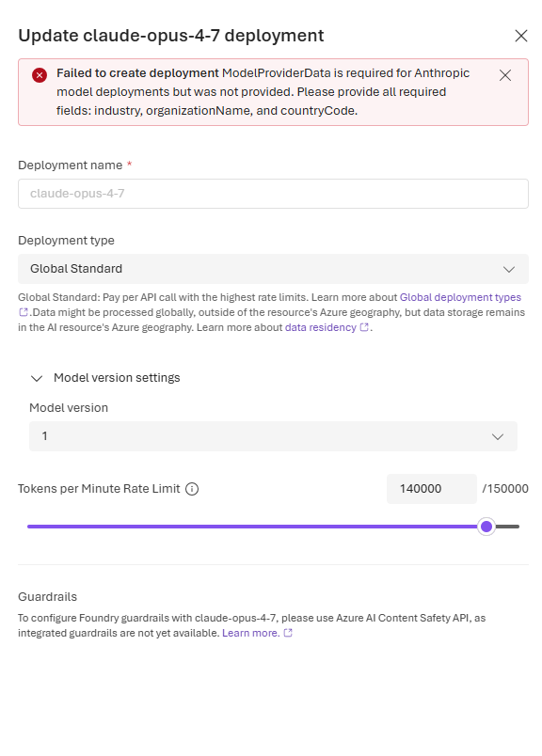Open the Global deployment types link
The width and height of the screenshot is (542, 756).
point(460,297)
